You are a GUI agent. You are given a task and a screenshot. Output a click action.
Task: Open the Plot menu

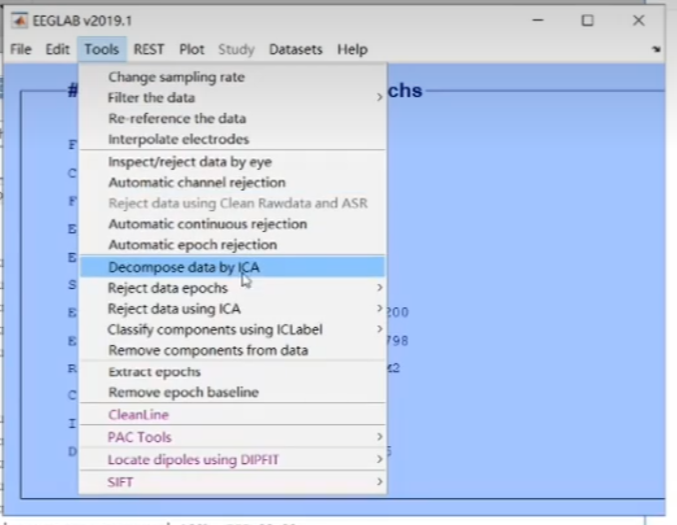(191, 49)
